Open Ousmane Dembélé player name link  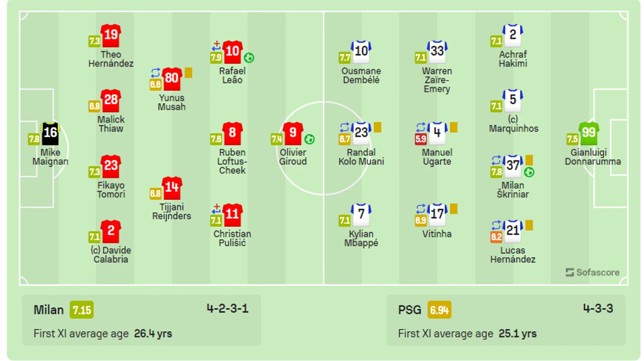361,75
